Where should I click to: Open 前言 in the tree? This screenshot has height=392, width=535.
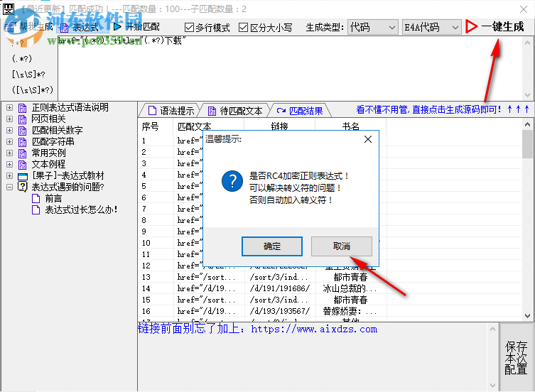pyautogui.click(x=53, y=198)
